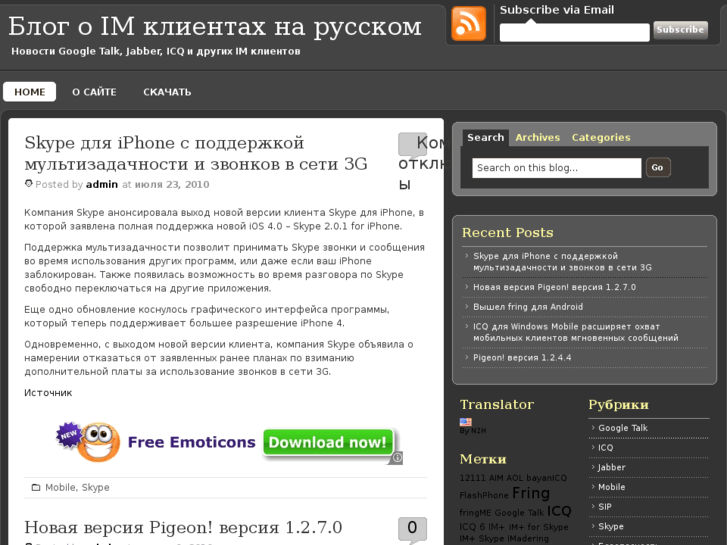
Task: Click the Google Talk tag in Метки
Action: (519, 513)
